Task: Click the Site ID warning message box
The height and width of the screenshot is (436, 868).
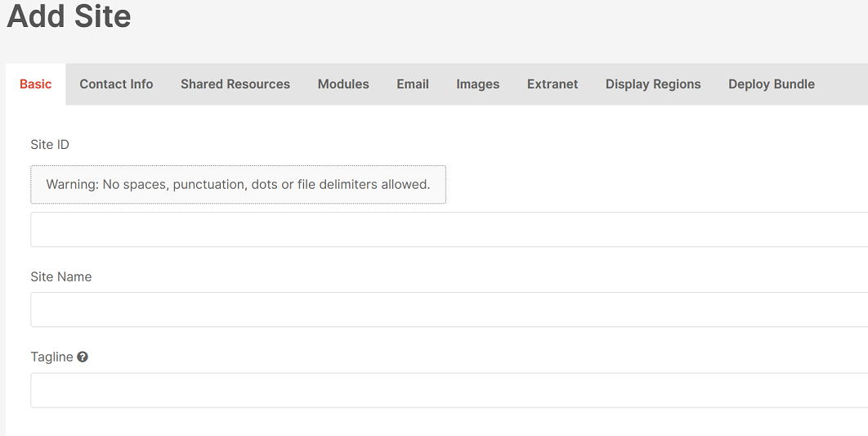Action: pos(238,185)
